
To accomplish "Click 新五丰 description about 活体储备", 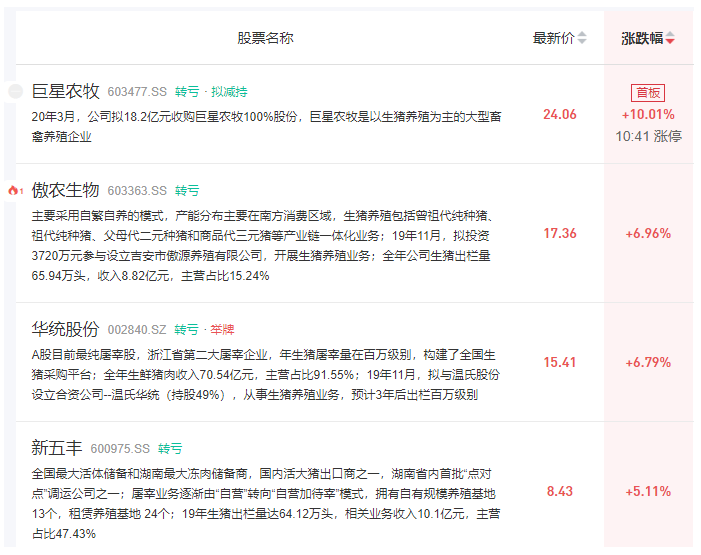I will pyautogui.click(x=266, y=504).
